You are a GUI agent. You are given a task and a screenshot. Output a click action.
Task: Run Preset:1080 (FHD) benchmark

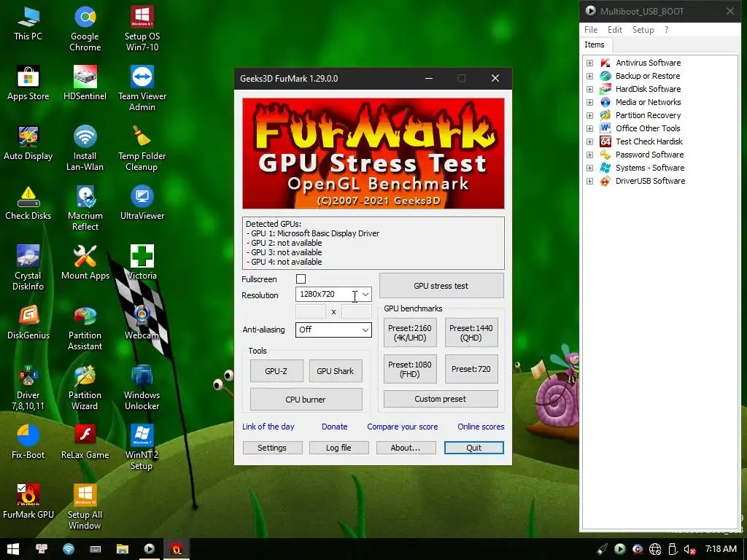click(410, 369)
